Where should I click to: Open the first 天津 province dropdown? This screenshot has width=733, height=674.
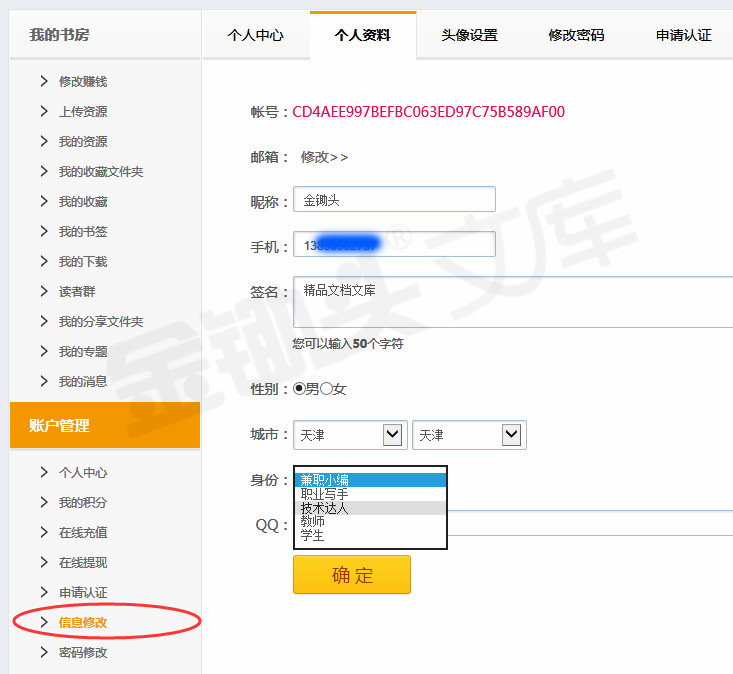[350, 435]
